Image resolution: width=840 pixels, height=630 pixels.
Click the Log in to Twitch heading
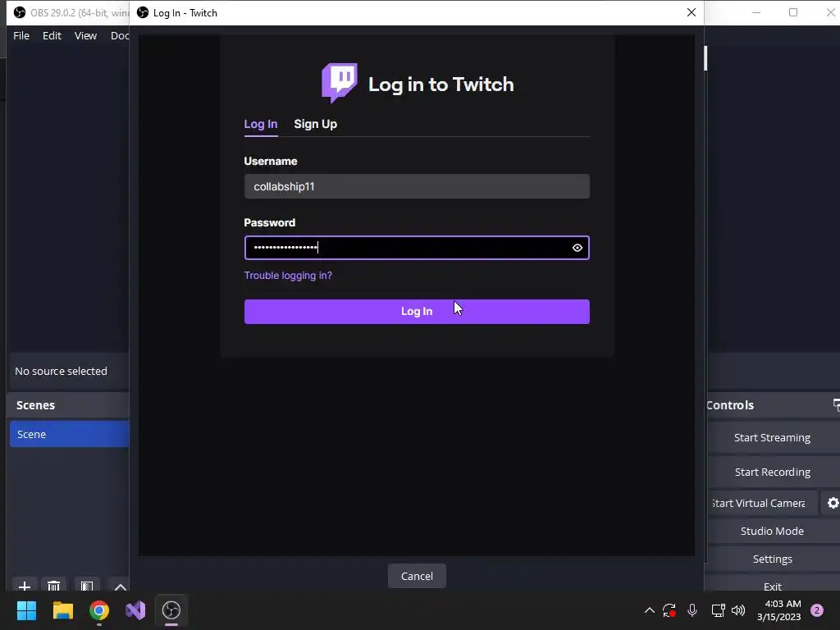[x=441, y=84]
